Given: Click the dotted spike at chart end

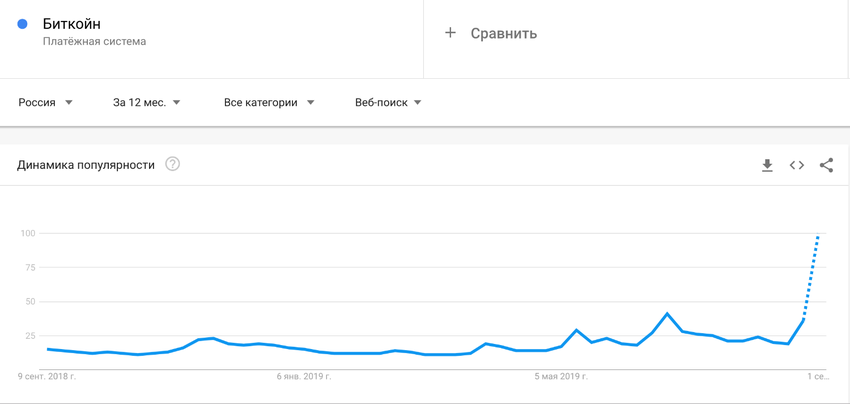Looking at the screenshot, I should (812, 274).
